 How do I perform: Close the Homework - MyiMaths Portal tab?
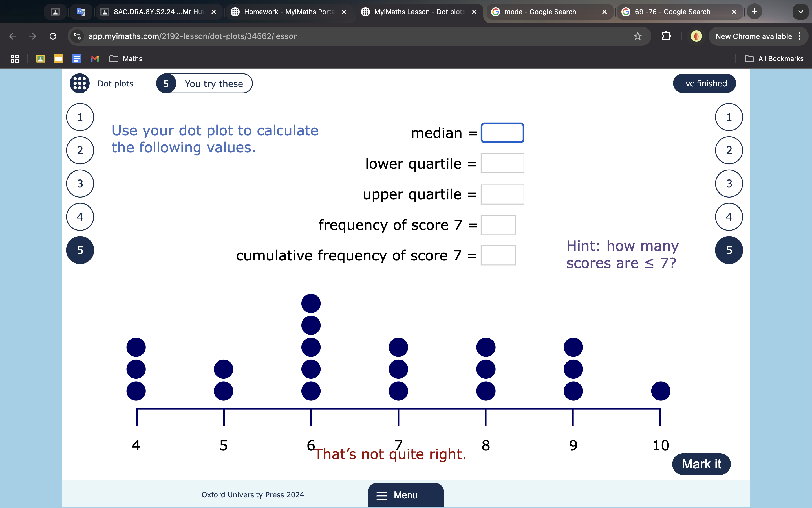coord(344,12)
